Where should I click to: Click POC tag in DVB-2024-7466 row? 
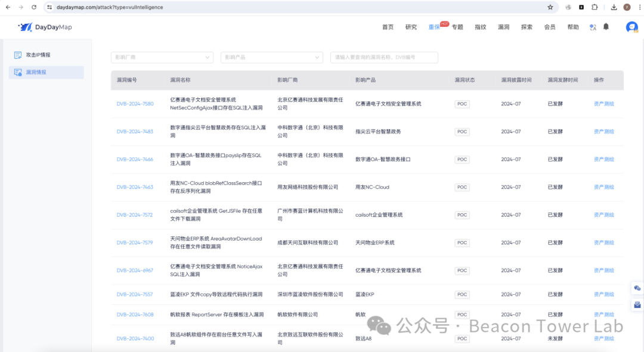462,159
